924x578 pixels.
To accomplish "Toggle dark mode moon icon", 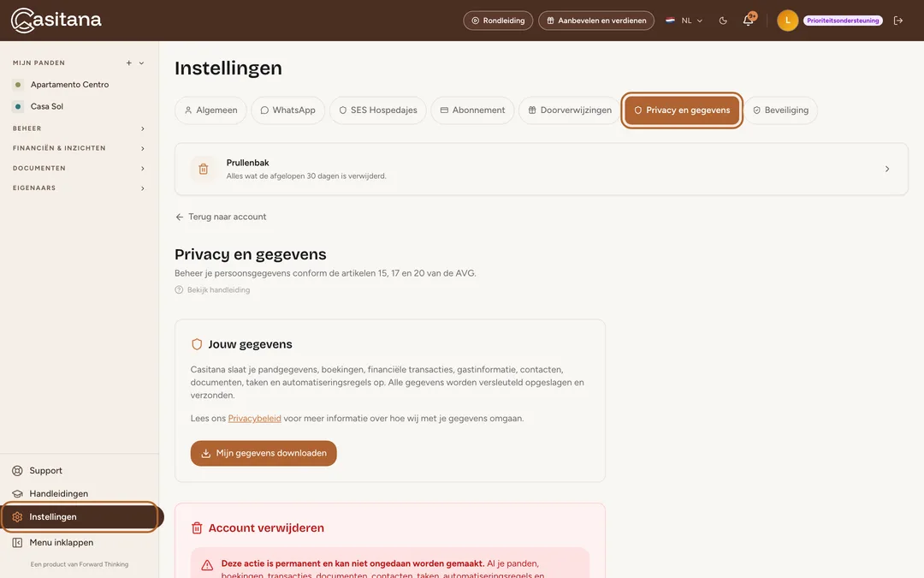I will [723, 21].
